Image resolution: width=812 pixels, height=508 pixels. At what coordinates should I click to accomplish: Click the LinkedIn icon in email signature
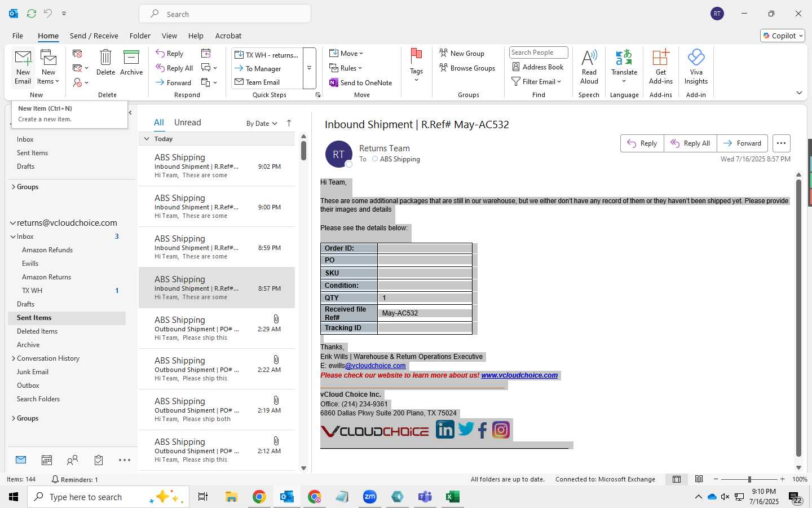[x=445, y=430]
